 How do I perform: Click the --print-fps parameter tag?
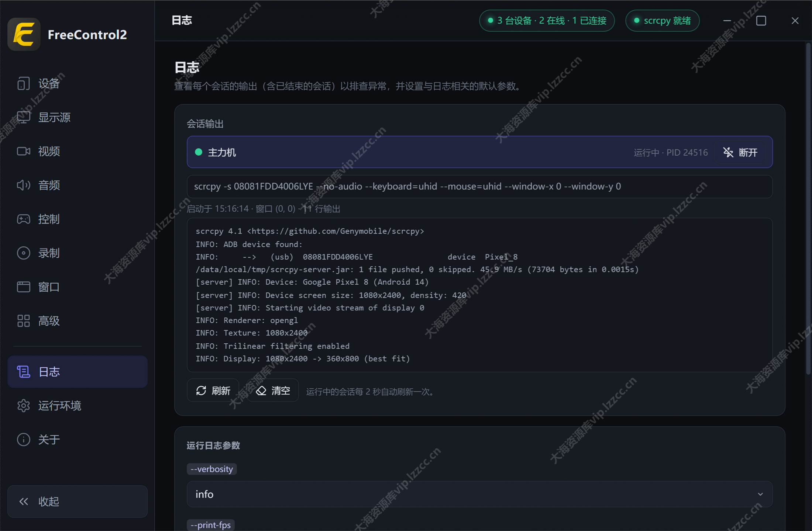coord(211,525)
